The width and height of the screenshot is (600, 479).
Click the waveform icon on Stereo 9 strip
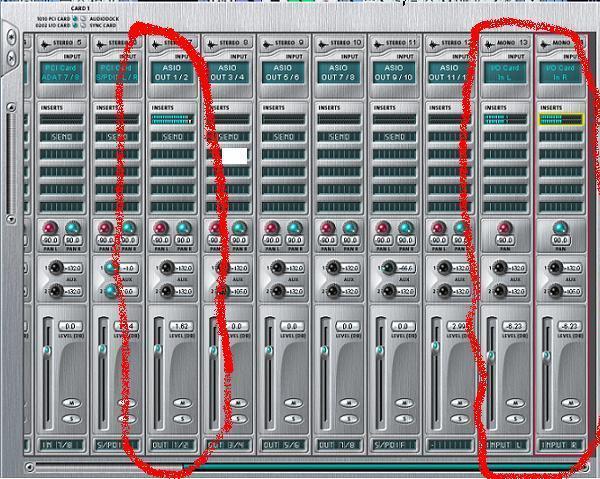[x=267, y=44]
